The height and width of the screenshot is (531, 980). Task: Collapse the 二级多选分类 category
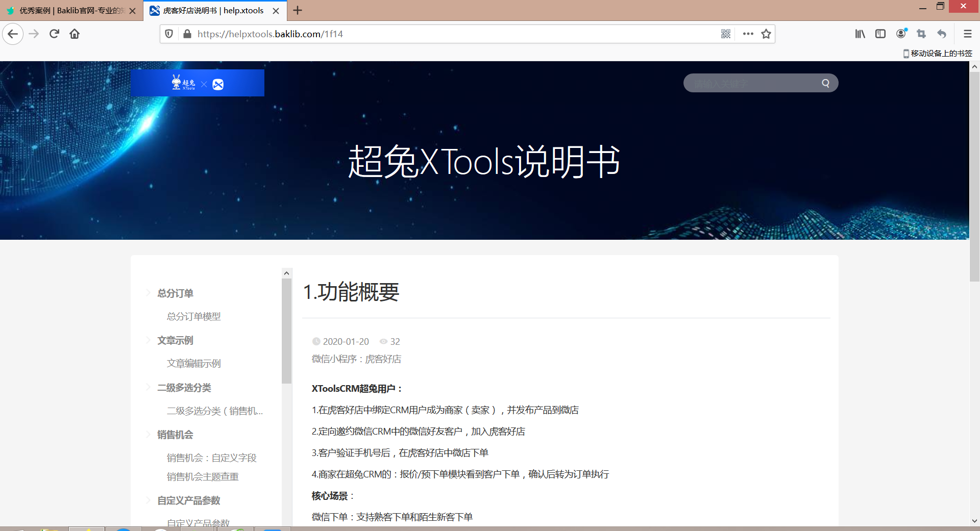(x=149, y=387)
